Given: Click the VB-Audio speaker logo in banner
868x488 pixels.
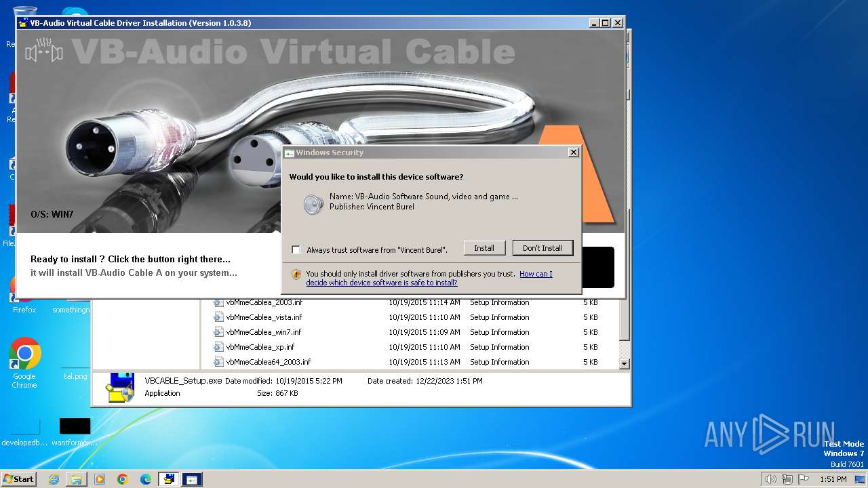Looking at the screenshot, I should [x=44, y=51].
